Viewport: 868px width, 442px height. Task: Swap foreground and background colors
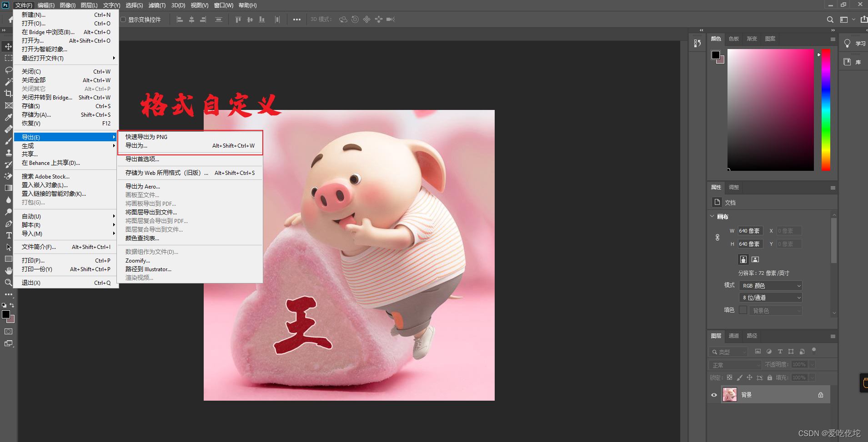pos(12,305)
